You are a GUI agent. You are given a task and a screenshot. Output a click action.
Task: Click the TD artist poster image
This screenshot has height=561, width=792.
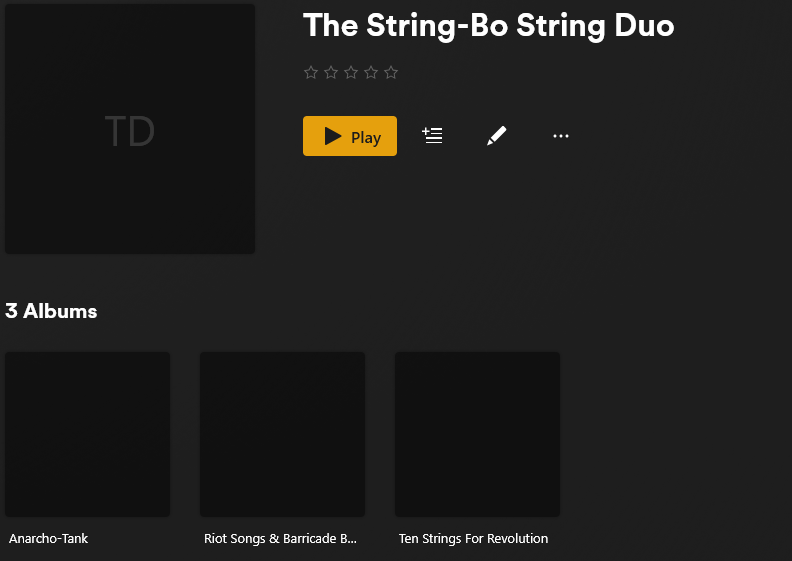pyautogui.click(x=130, y=129)
